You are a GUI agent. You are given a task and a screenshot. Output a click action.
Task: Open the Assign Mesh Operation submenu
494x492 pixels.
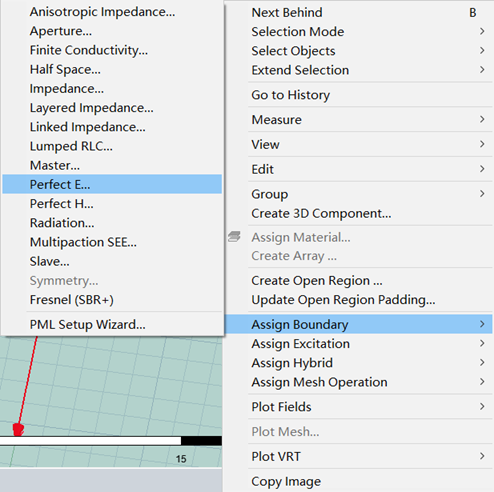point(359,382)
